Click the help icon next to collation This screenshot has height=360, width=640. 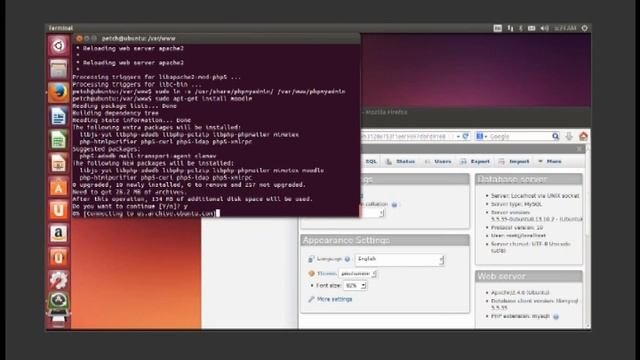394,204
